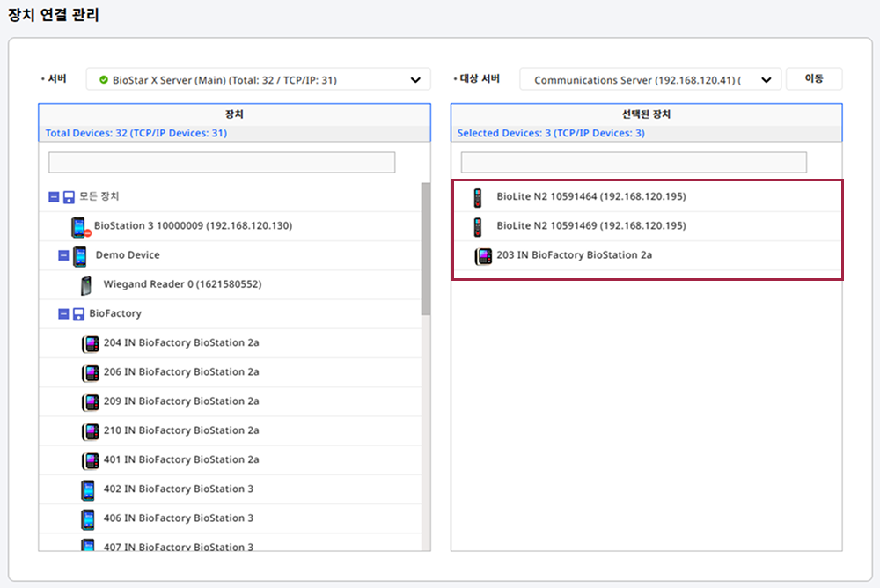Select 206 IN BioFactory BioStation 2a
This screenshot has width=880, height=588.
[180, 372]
